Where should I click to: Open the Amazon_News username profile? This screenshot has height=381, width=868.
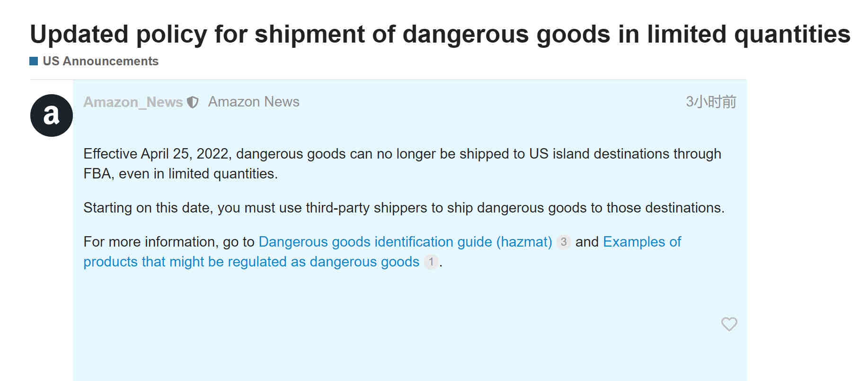click(x=133, y=102)
